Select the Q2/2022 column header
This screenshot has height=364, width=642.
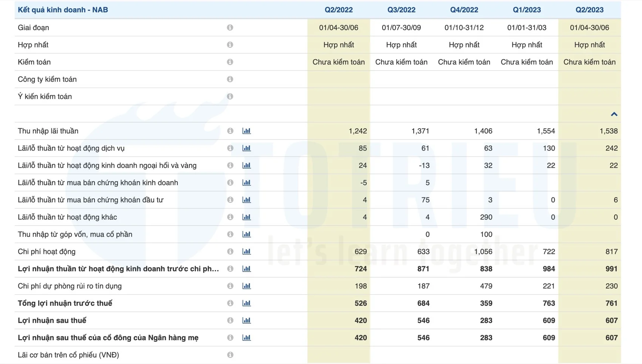338,10
